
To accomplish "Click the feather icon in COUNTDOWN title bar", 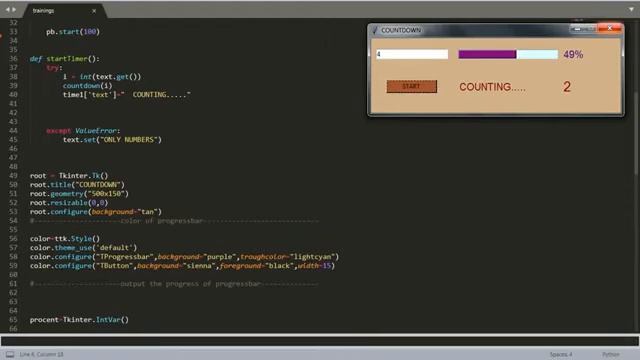I will point(375,30).
